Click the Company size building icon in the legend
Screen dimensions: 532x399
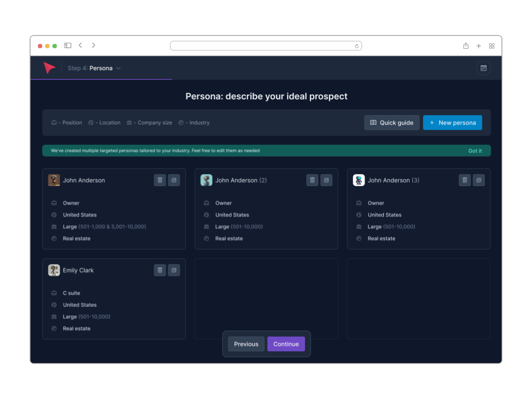tap(129, 122)
